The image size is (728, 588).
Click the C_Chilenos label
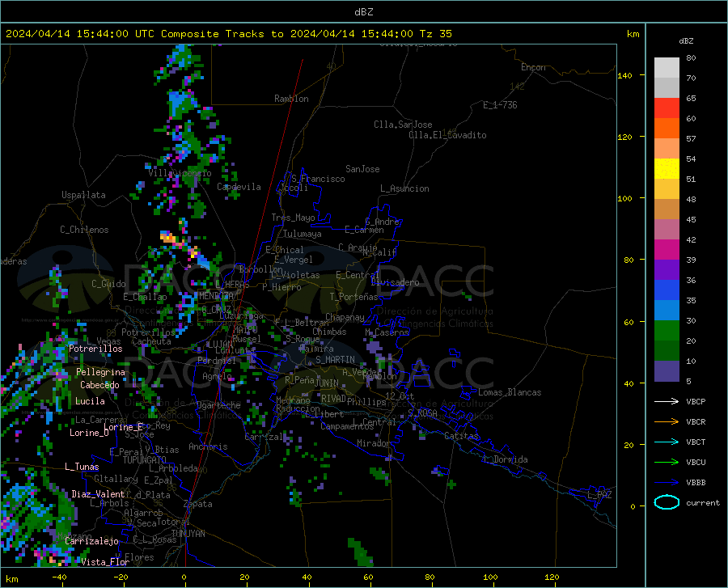click(84, 230)
